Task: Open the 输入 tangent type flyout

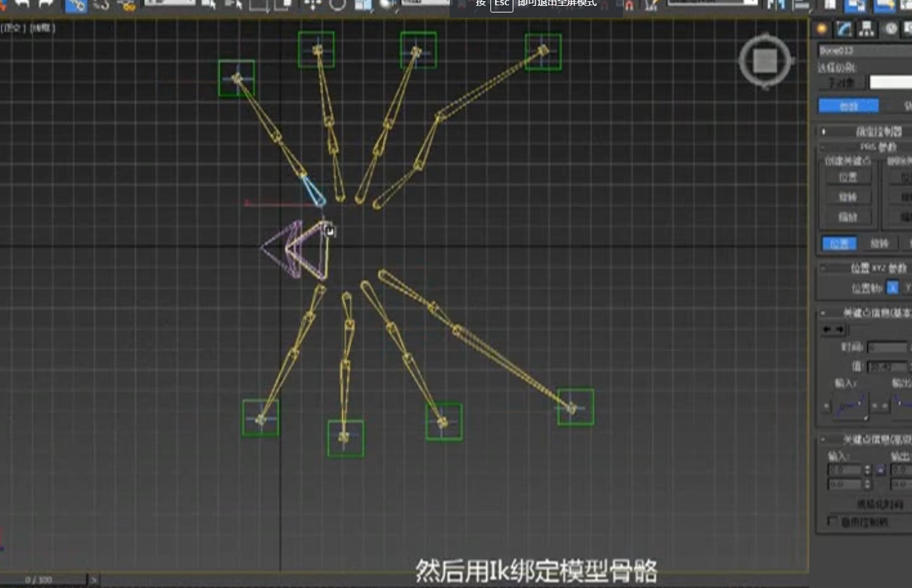Action: coord(851,406)
